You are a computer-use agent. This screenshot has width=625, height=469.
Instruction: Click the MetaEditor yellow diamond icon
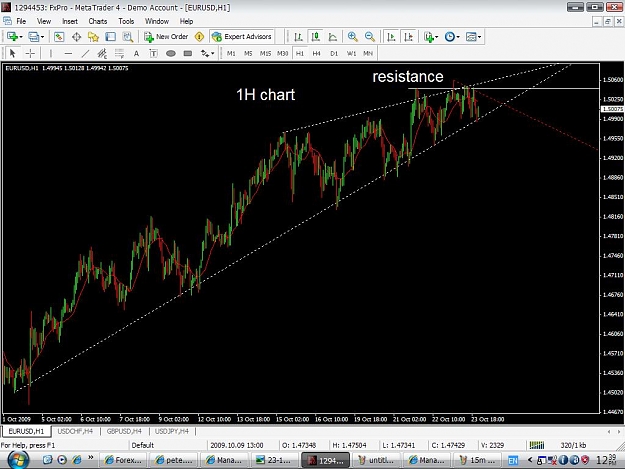(x=199, y=37)
